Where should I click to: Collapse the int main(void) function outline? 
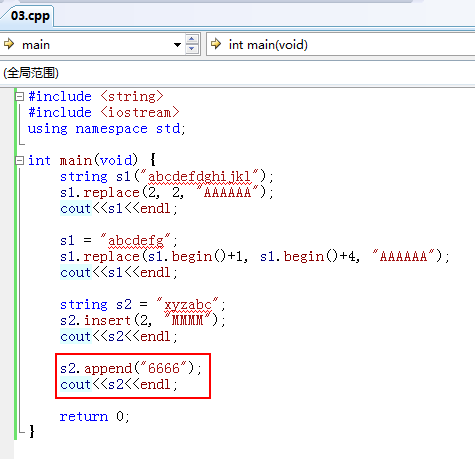(x=20, y=161)
